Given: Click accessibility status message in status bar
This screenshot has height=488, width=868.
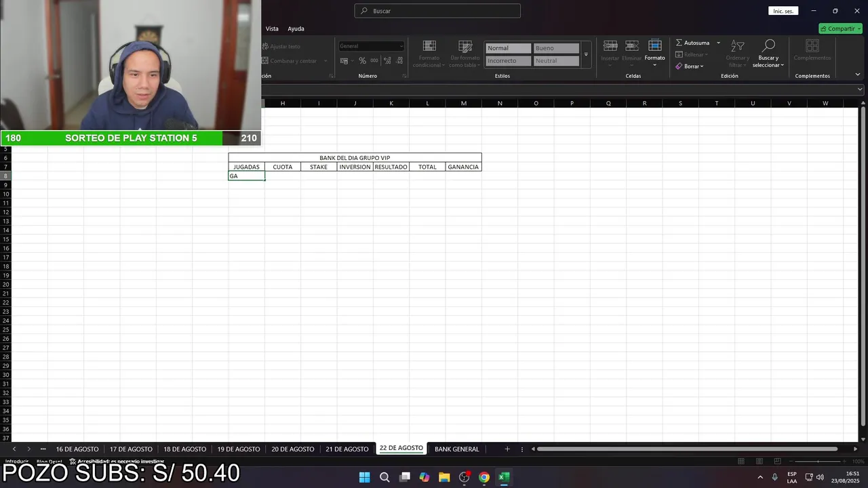Looking at the screenshot, I should 117,462.
